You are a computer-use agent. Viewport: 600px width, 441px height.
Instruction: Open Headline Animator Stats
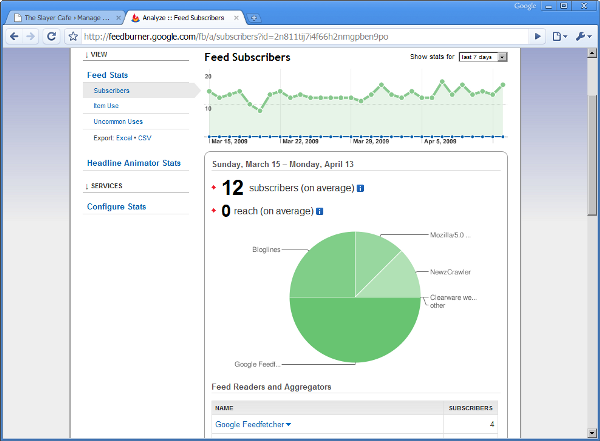pyautogui.click(x=134, y=163)
